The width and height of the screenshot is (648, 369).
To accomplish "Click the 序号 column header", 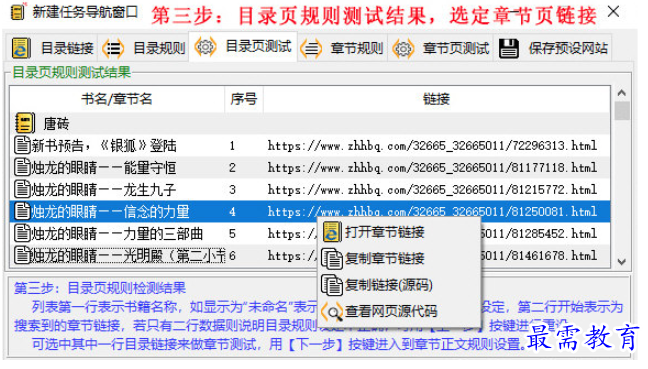I will pyautogui.click(x=244, y=99).
